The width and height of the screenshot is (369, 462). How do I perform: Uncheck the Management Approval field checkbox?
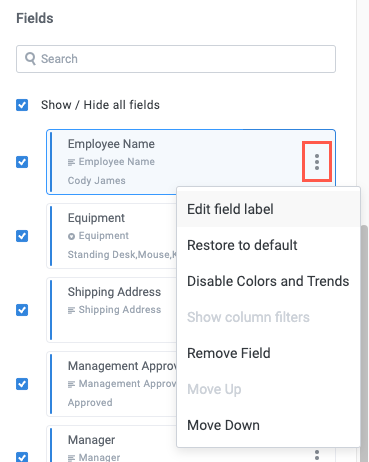point(22,384)
